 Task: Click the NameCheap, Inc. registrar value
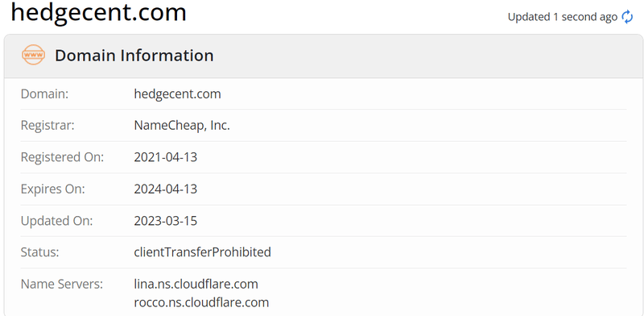click(x=182, y=126)
